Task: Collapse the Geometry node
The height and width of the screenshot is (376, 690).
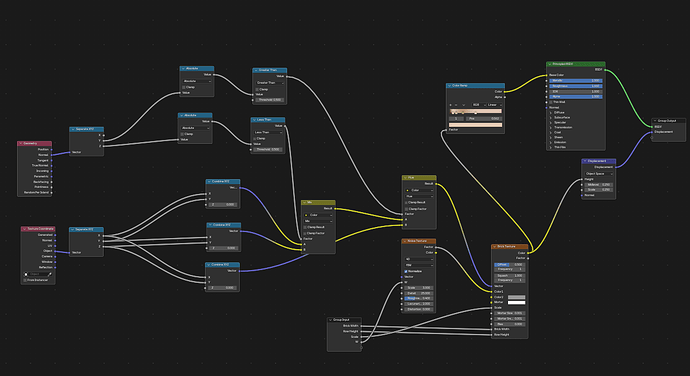Action: [x=21, y=144]
